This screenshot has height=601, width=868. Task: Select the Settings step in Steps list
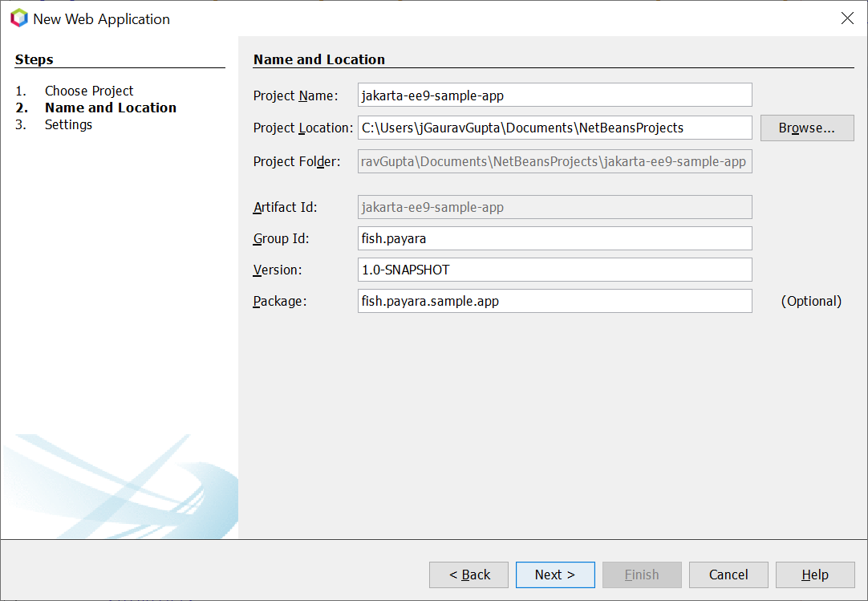pyautogui.click(x=68, y=124)
